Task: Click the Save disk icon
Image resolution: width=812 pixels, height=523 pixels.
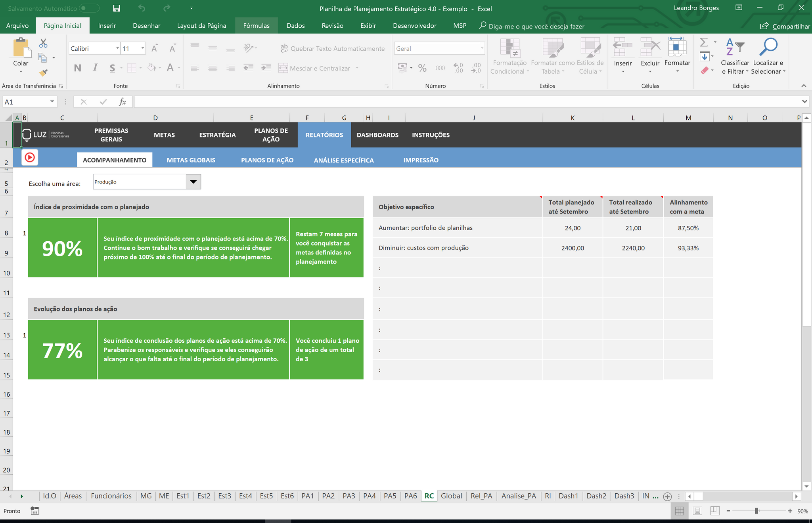Action: 116,8
